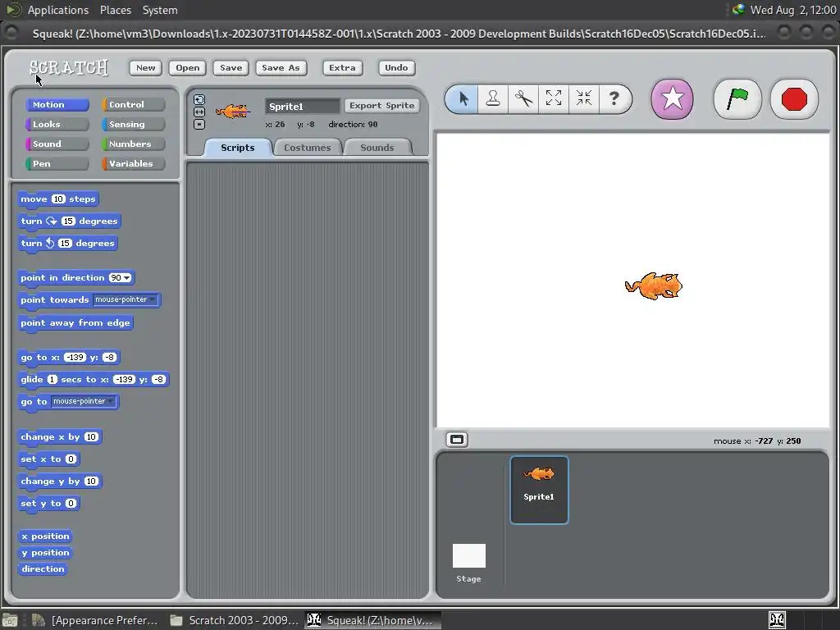840x630 pixels.
Task: Switch to the Costumes tab
Action: (x=308, y=148)
